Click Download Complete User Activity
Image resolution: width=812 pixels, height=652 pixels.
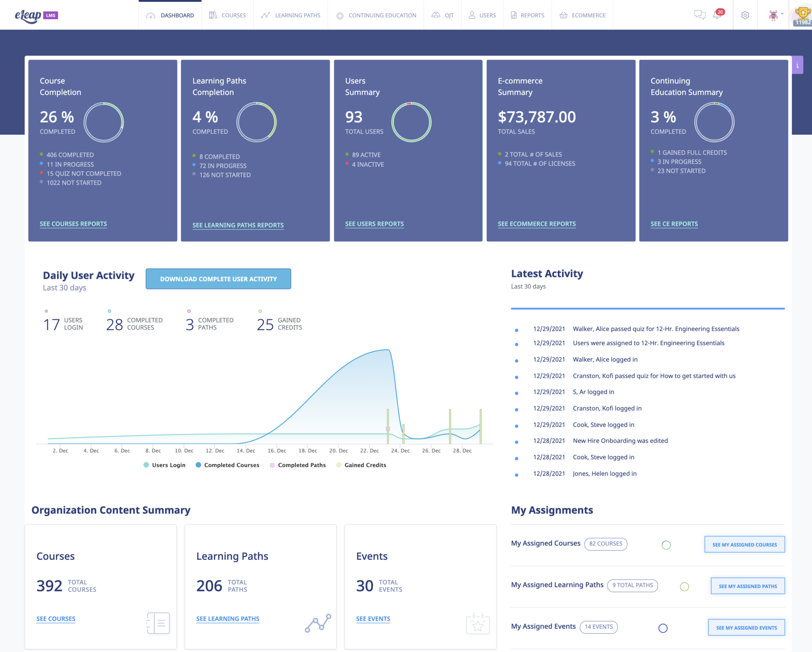[x=218, y=279]
